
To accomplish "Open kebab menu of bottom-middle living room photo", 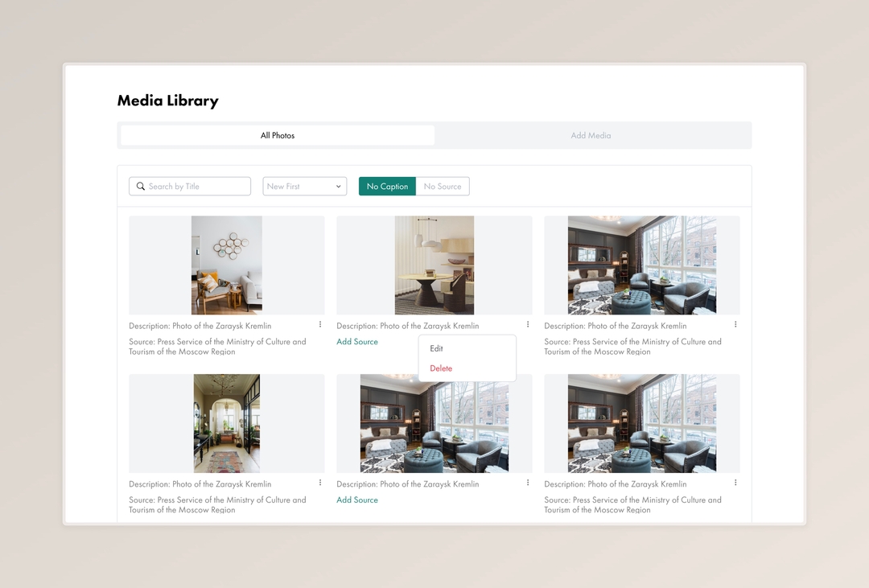I will (x=528, y=483).
